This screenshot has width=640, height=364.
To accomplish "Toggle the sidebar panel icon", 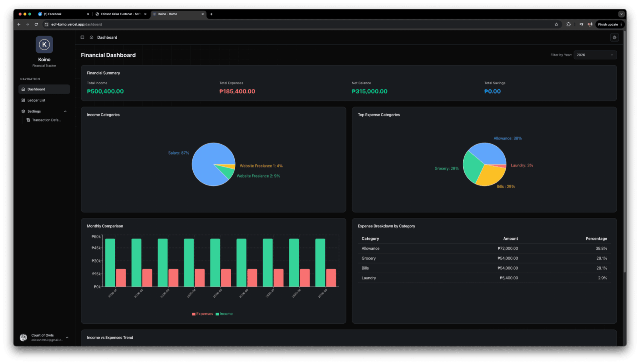I will [82, 38].
